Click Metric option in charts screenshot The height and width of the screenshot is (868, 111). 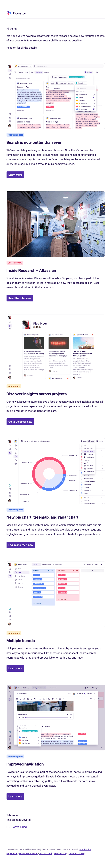(x=100, y=441)
